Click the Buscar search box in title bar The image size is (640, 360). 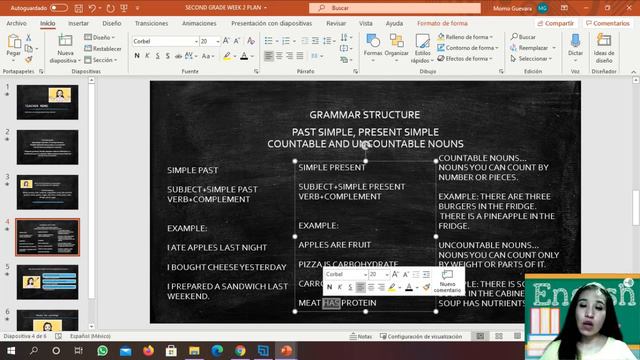point(395,8)
